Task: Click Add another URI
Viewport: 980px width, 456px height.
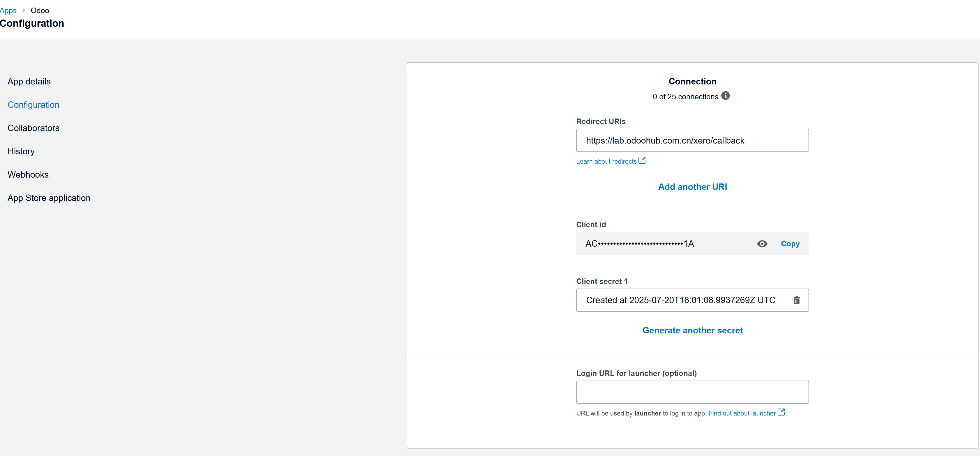Action: tap(692, 187)
